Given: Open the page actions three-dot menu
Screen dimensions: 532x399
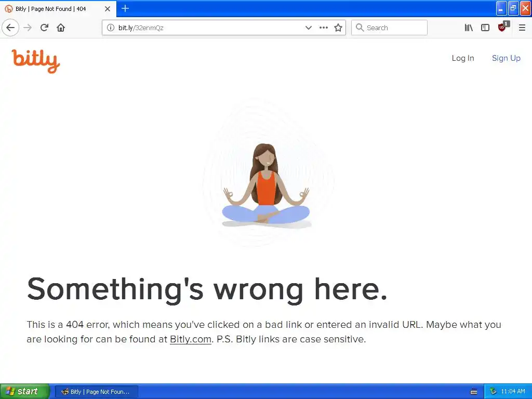Looking at the screenshot, I should (x=324, y=28).
